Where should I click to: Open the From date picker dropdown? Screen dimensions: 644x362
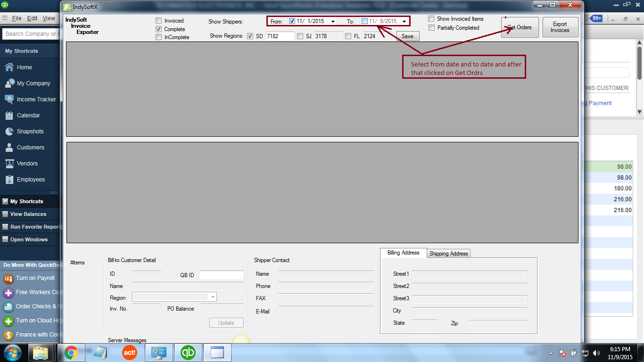(333, 22)
